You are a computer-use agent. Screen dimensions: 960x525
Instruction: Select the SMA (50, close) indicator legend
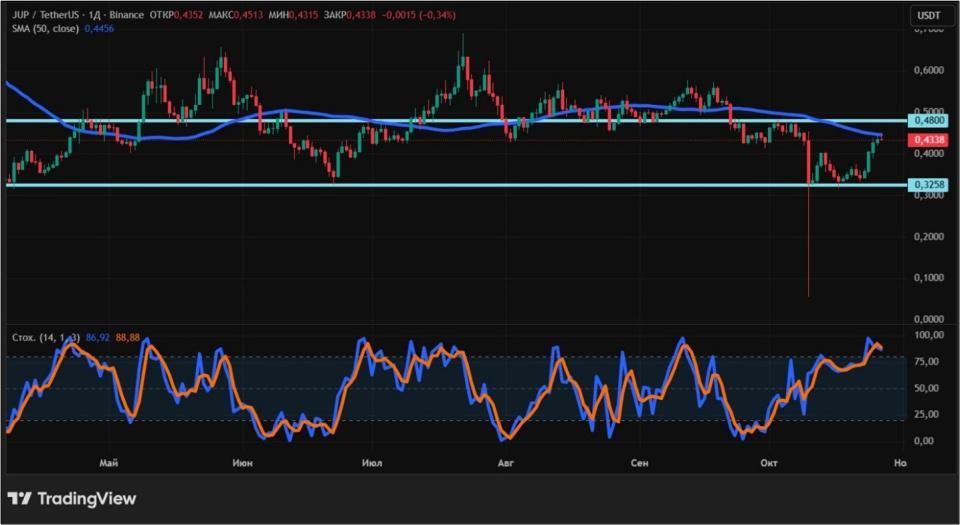coord(43,30)
